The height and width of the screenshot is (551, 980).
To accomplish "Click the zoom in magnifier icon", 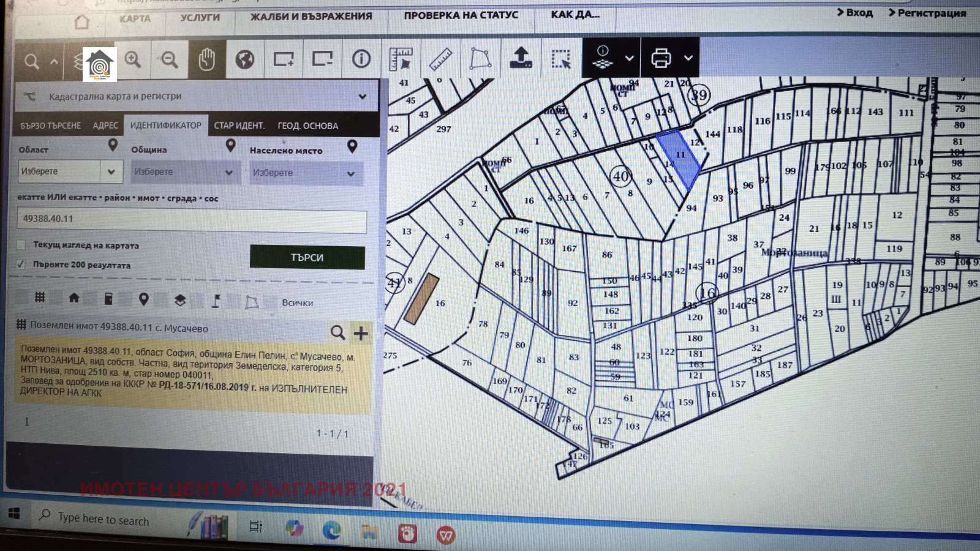I will point(133,59).
